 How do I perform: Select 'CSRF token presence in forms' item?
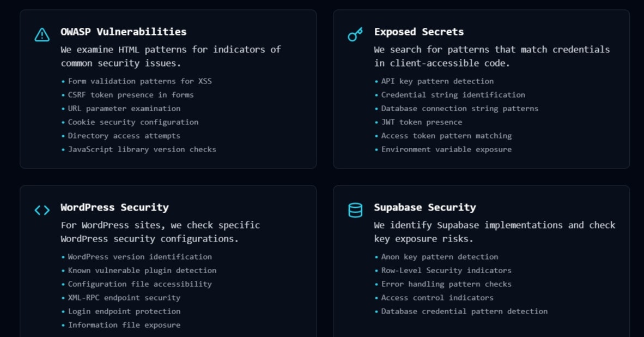pos(131,95)
